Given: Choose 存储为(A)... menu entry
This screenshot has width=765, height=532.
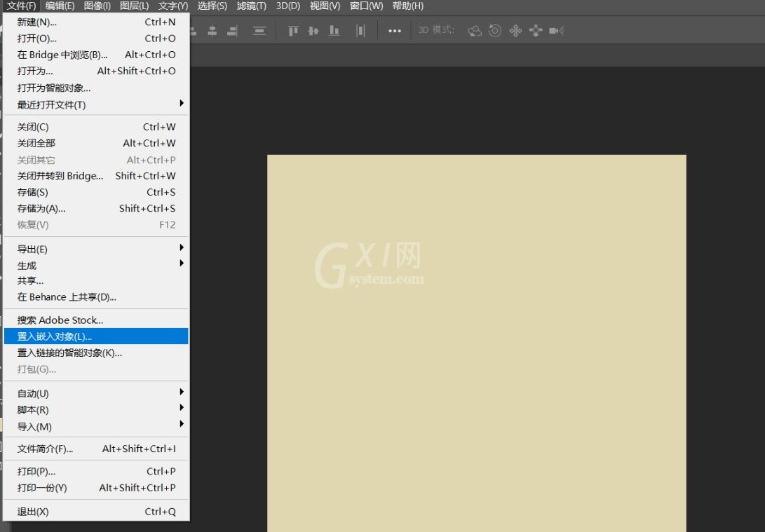Looking at the screenshot, I should [x=96, y=209].
